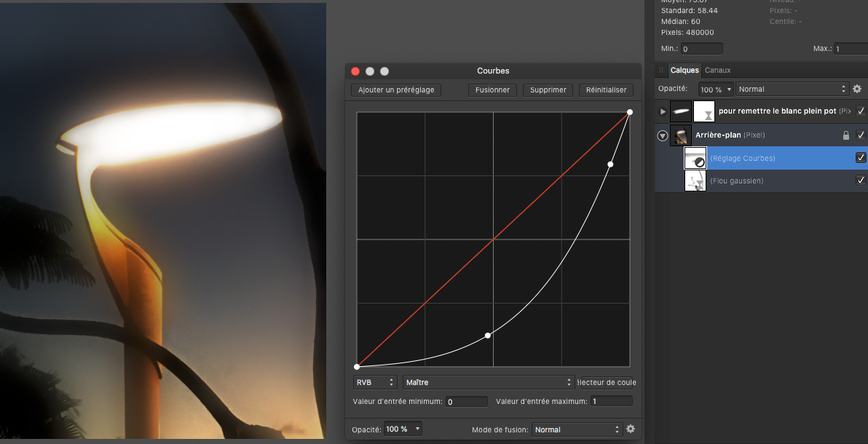Viewport: 868px width, 444px height.
Task: Open Calques opacity 100 % dropdown
Action: (716, 89)
